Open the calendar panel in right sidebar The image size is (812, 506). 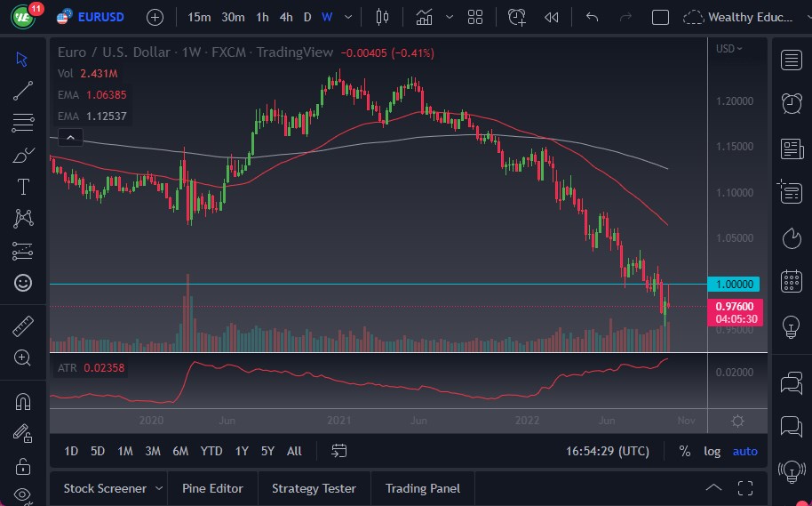coord(791,282)
